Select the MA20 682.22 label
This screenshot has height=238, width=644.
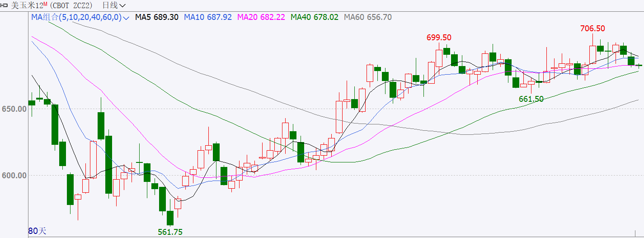[x=261, y=17]
